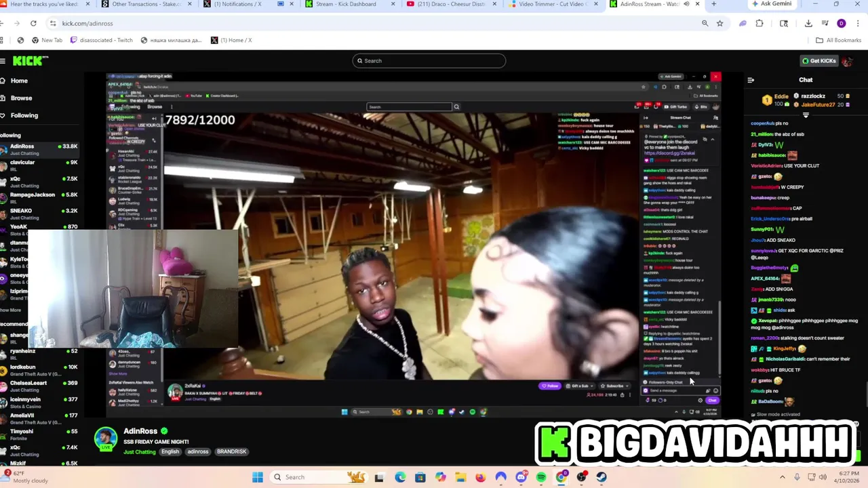Open Microsoft Edge from taskbar

click(400, 477)
